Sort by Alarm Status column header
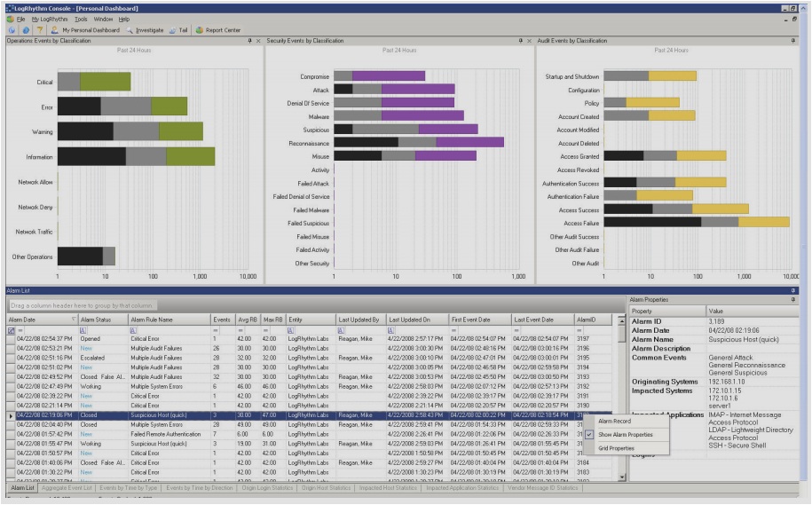The height and width of the screenshot is (505, 812). pyautogui.click(x=103, y=320)
